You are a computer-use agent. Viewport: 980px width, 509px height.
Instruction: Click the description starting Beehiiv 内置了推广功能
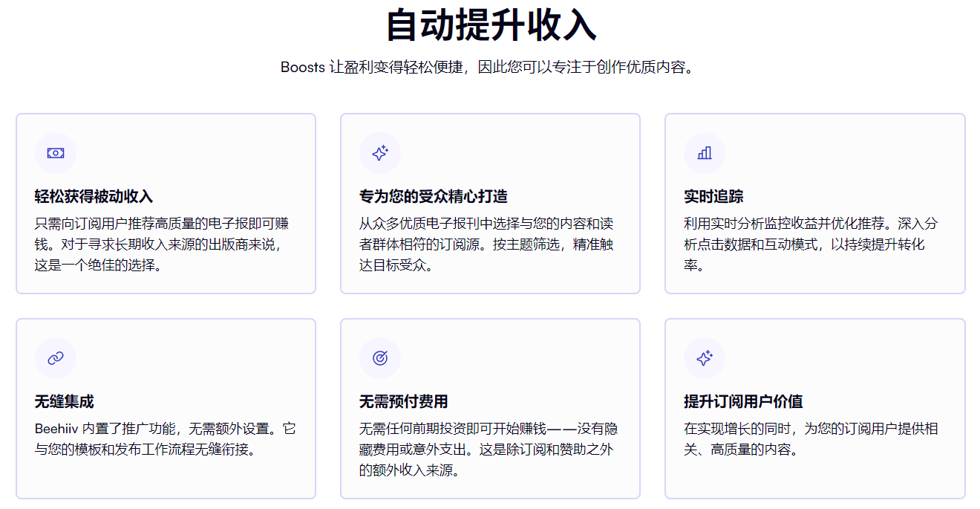pyautogui.click(x=165, y=439)
